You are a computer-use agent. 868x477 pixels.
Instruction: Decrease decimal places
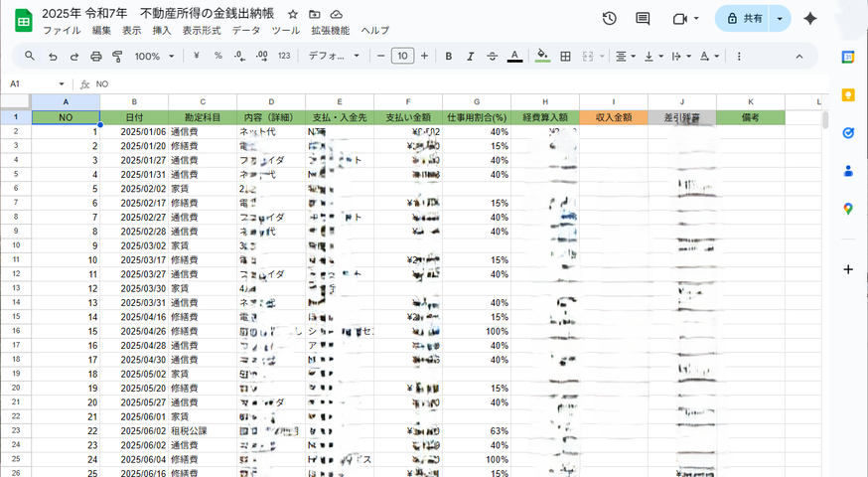239,56
